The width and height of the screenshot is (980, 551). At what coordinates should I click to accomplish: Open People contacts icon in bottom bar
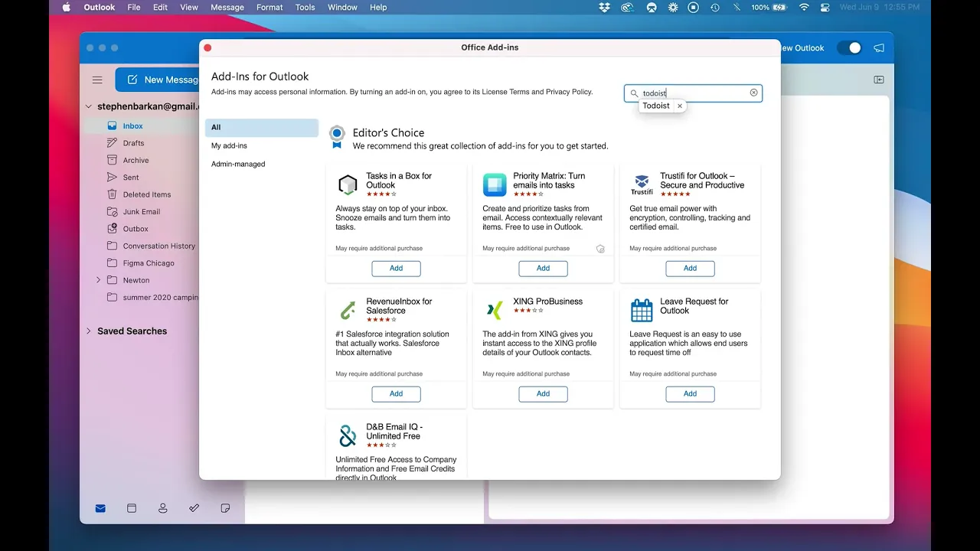coord(163,508)
